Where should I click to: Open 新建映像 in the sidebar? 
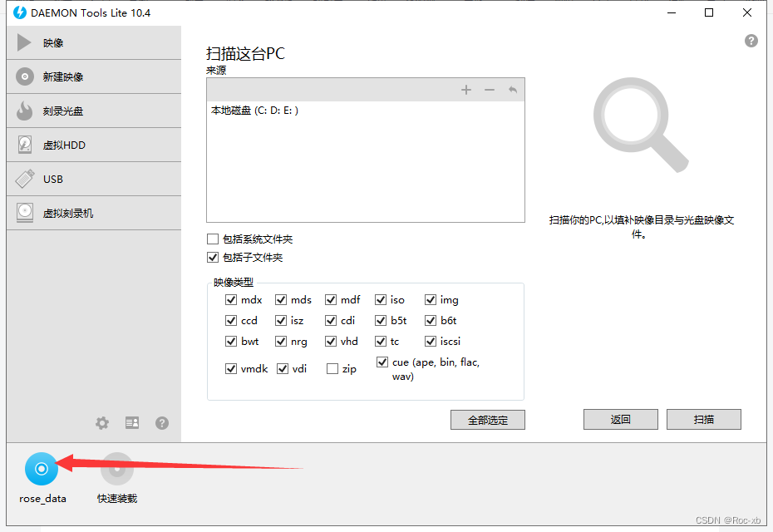coord(94,77)
